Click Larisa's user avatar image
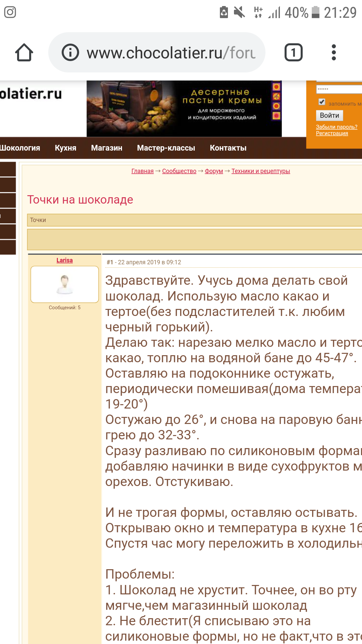The width and height of the screenshot is (362, 644). 65,284
